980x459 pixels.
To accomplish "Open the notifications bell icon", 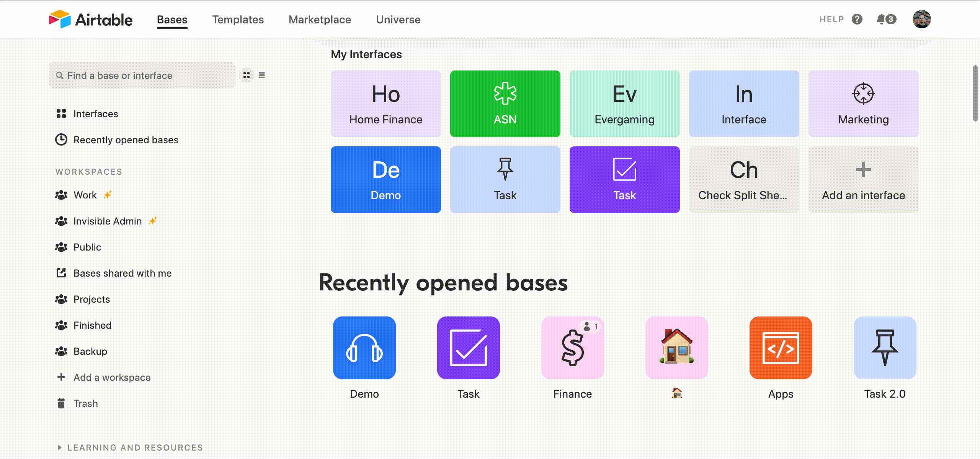I will (882, 19).
